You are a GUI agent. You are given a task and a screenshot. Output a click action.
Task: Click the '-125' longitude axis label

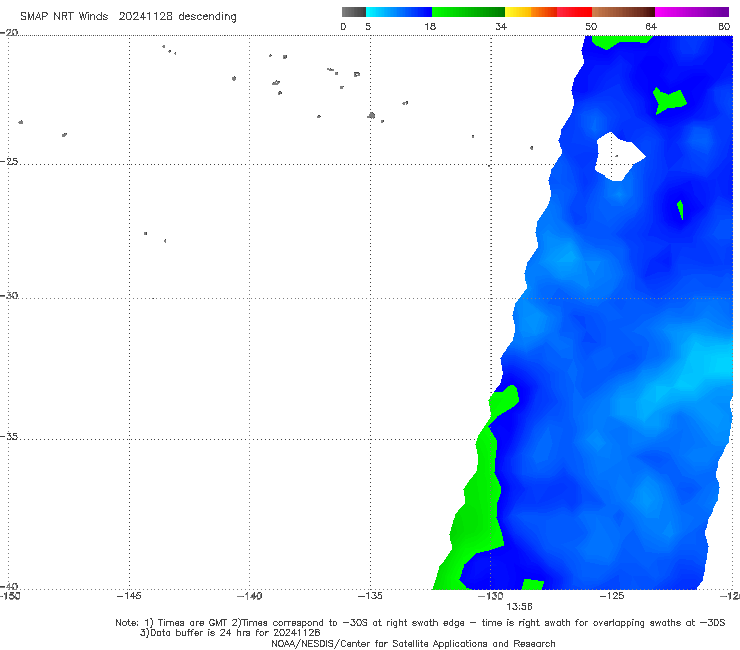pyautogui.click(x=612, y=596)
